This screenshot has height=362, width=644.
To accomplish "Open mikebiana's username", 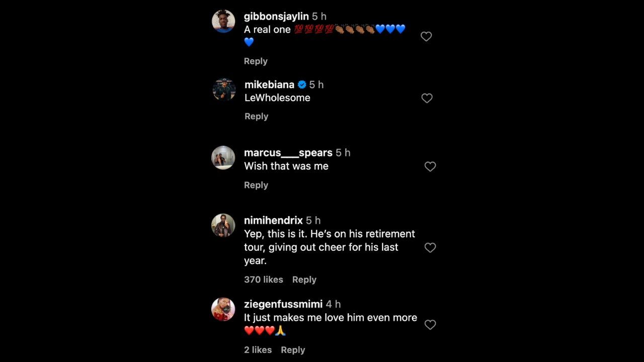I will click(269, 84).
